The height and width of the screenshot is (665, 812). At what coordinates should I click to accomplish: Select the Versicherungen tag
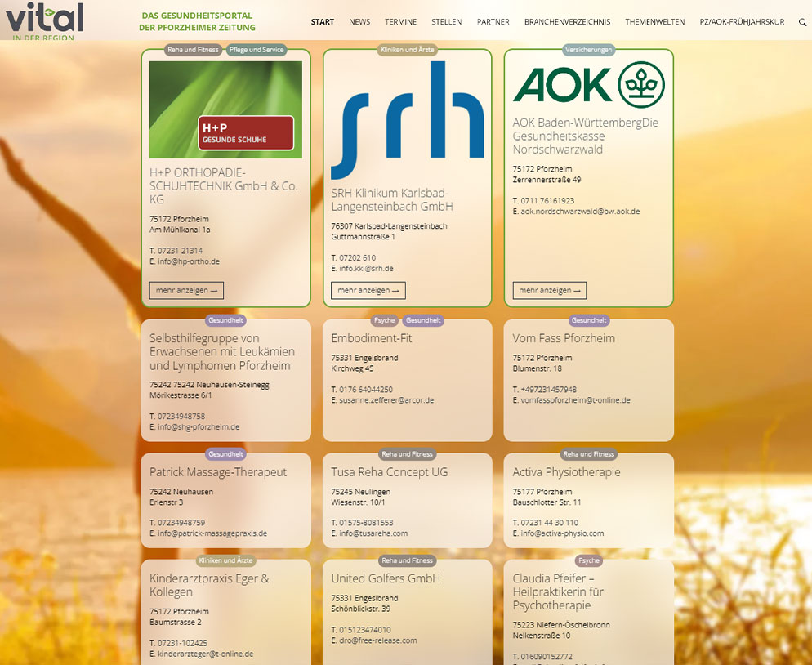pos(589,50)
